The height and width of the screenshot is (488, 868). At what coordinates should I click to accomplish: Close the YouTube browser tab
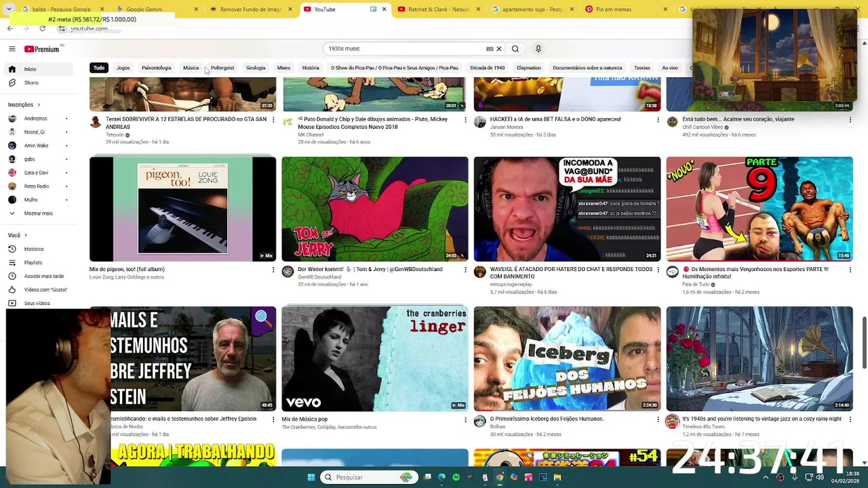[x=384, y=9]
